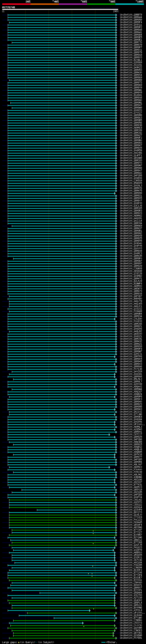Select hit label UniRef100_A9QAV2
Viewport: 146px width, 644px height.
(x=131, y=387)
